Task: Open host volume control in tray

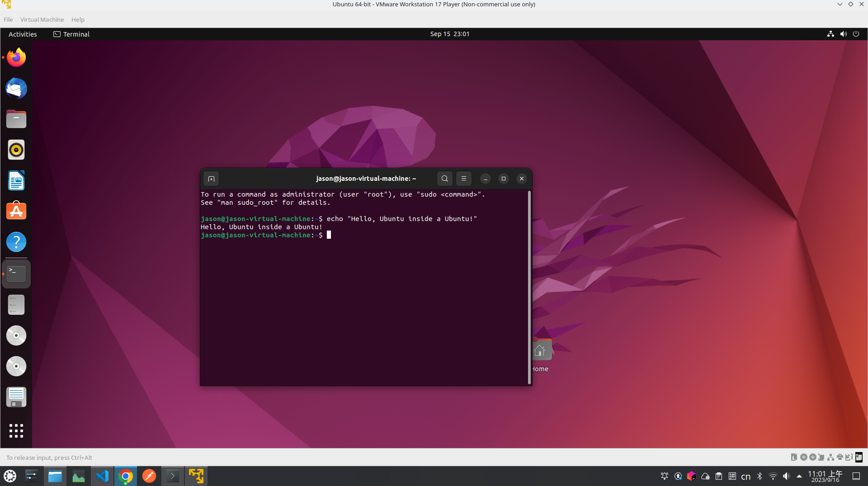Action: (787, 476)
